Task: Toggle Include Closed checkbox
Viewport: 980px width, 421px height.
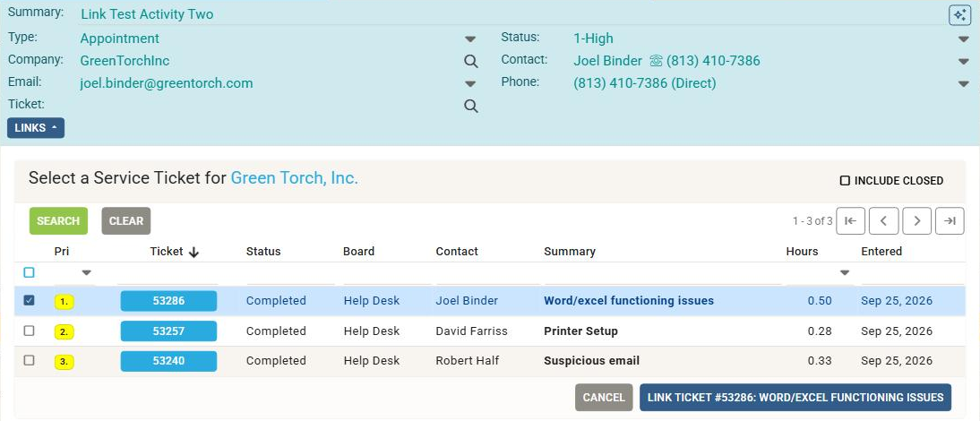Action: pyautogui.click(x=845, y=181)
